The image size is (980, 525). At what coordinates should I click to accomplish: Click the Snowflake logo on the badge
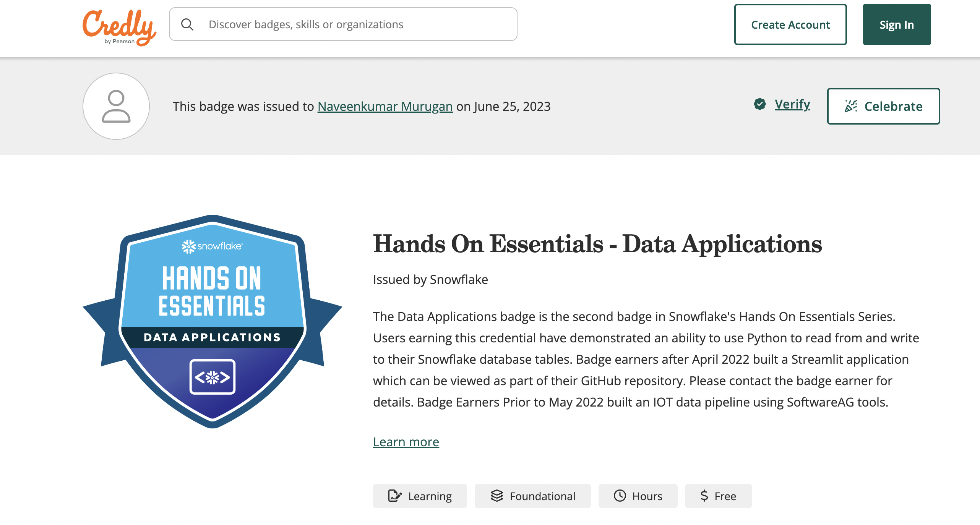click(x=212, y=246)
